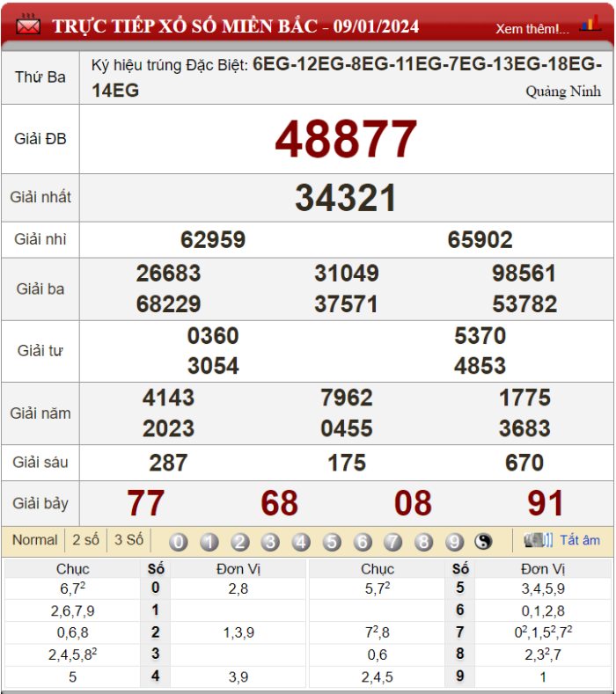The width and height of the screenshot is (616, 694).
Task: Click first prize number 34321
Action: 346,198
